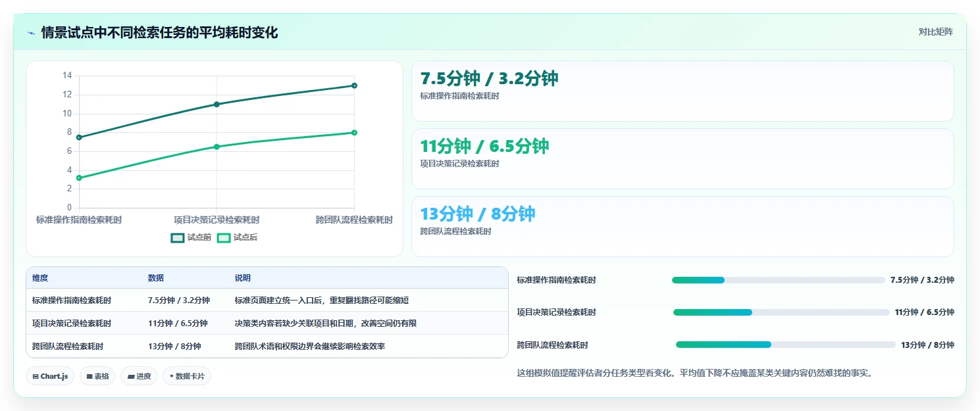Viewport: 980px width, 411px height.
Task: Click progress label 标准操作指南检索耗时
Action: (557, 280)
